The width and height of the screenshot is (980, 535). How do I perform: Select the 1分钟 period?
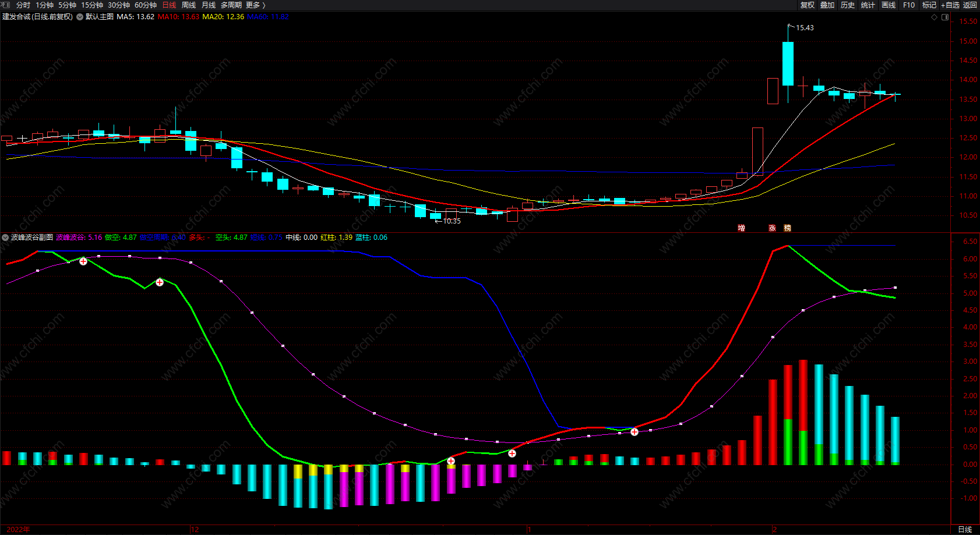(x=44, y=5)
